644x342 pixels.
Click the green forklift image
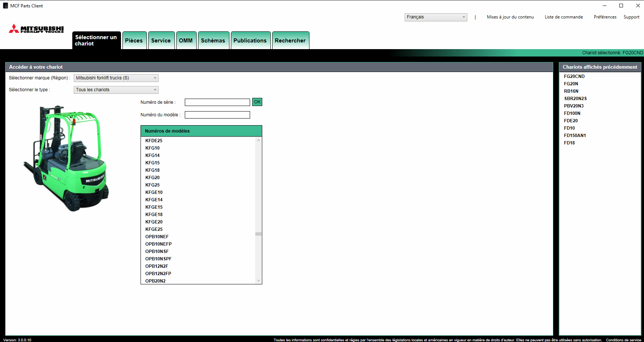tap(67, 158)
